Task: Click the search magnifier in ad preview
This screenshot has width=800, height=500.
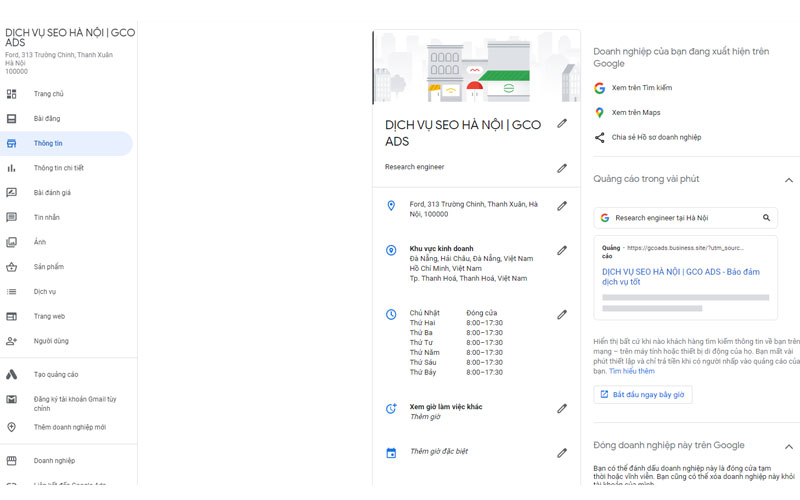Action: click(766, 217)
